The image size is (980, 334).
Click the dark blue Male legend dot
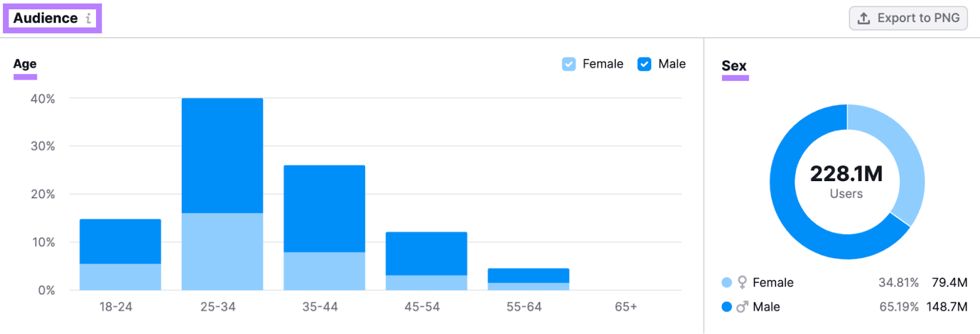tap(727, 307)
